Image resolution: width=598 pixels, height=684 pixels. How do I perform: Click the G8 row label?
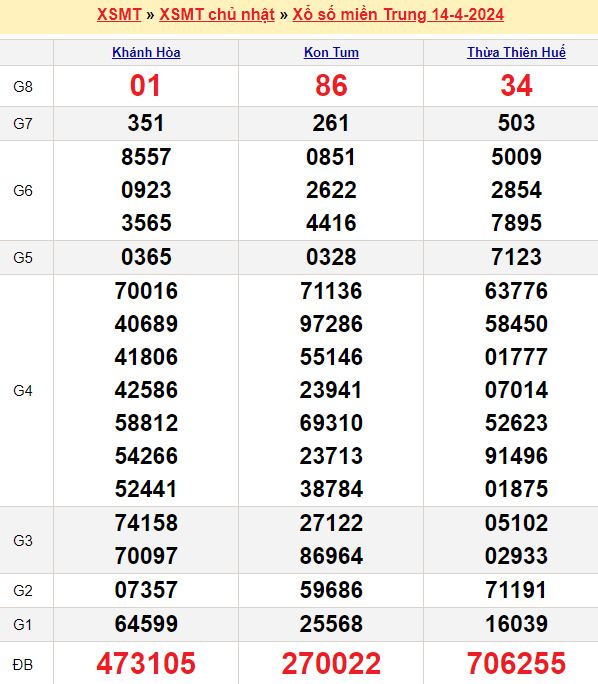[x=23, y=87]
